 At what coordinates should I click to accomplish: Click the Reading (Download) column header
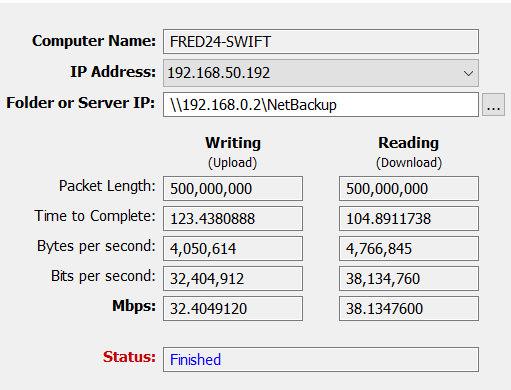pyautogui.click(x=409, y=153)
